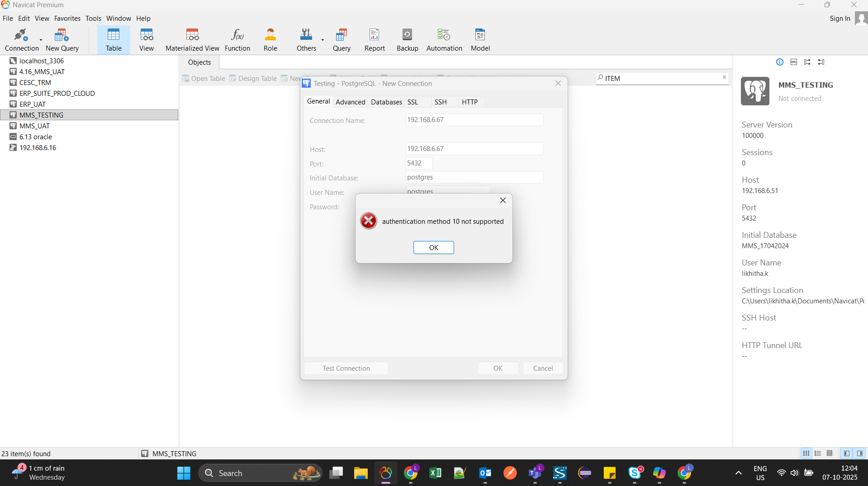Switch to the SSH tab

(440, 102)
